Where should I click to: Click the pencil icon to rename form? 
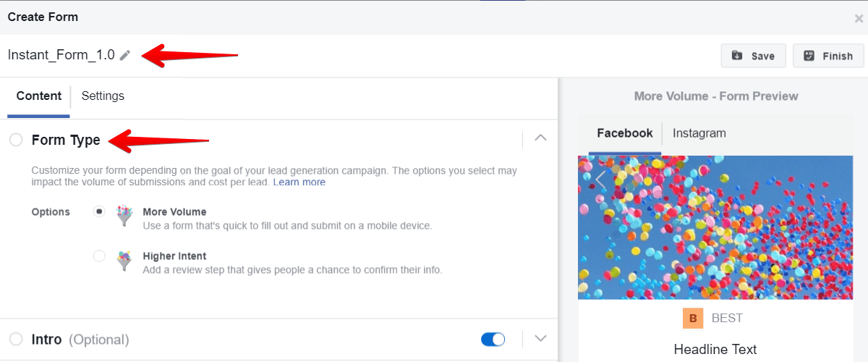(x=125, y=55)
